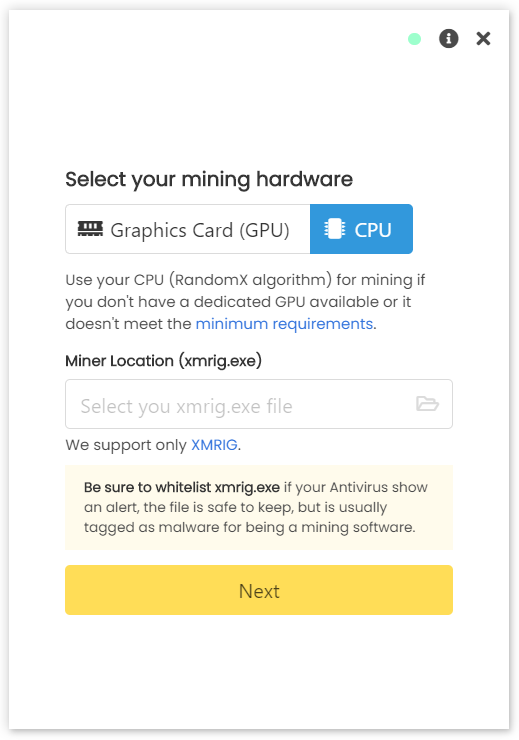Open the minimum requirements link
The height and width of the screenshot is (740, 519).
click(x=284, y=324)
